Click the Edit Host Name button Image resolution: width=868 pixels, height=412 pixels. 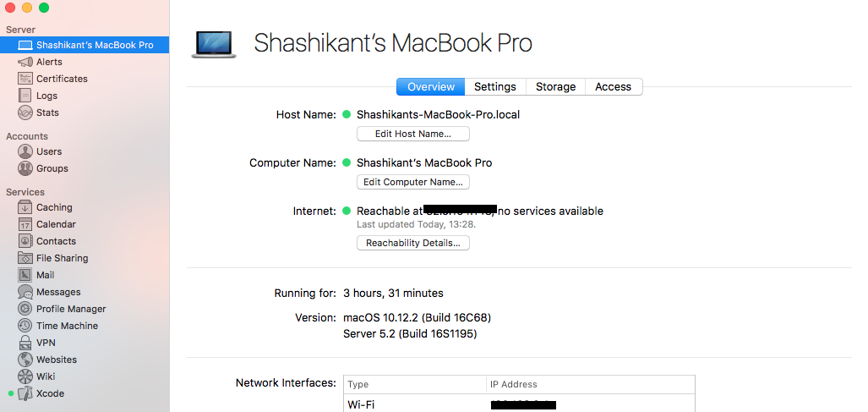pyautogui.click(x=412, y=134)
